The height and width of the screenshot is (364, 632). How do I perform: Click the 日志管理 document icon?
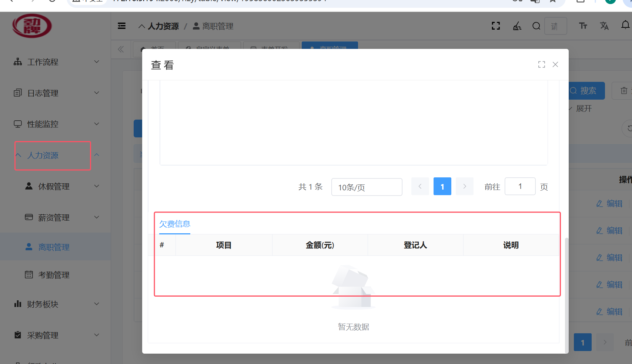click(18, 93)
